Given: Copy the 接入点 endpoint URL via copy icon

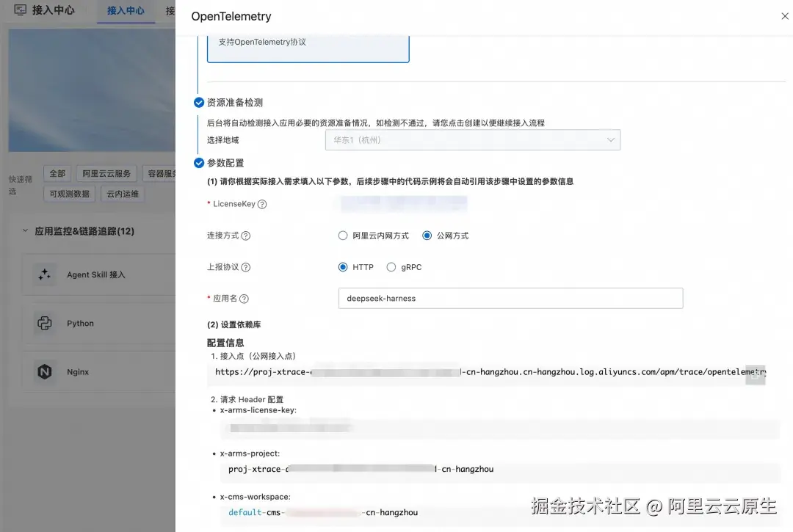Looking at the screenshot, I should (755, 375).
